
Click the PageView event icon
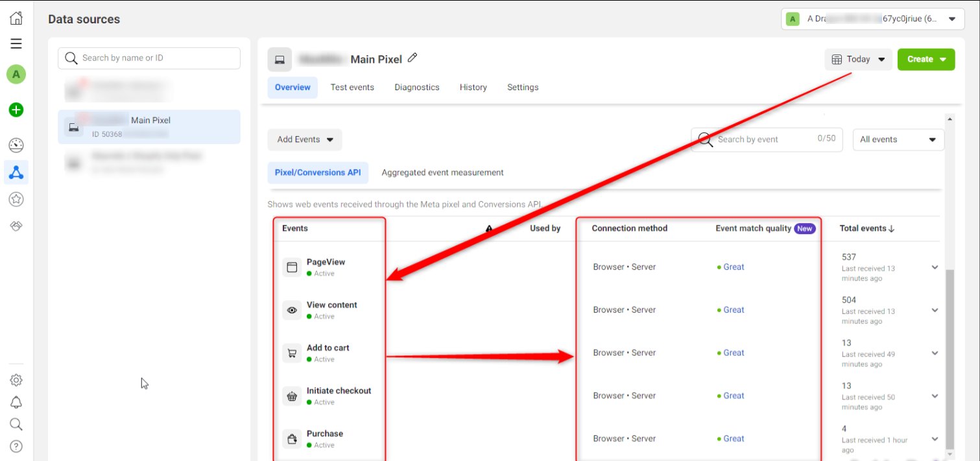pyautogui.click(x=292, y=266)
